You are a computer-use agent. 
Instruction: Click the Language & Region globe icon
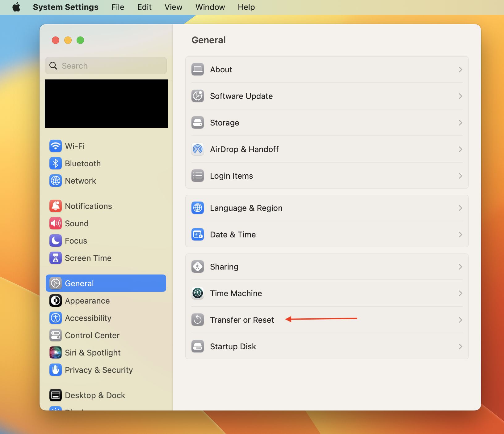coord(198,208)
